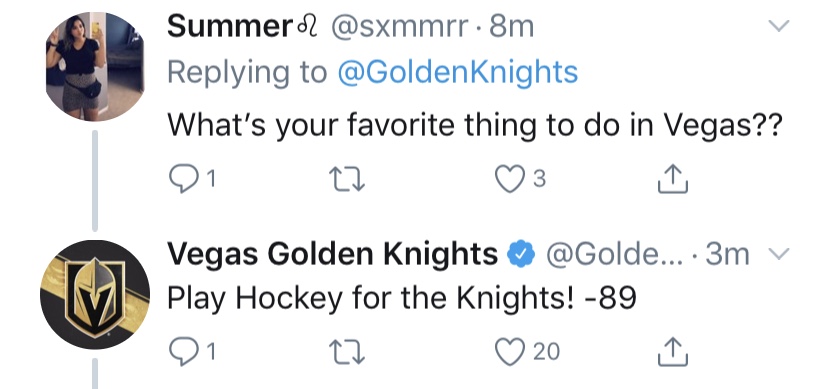
Task: Reply to Summer's tweet via comment icon
Action: click(x=182, y=180)
